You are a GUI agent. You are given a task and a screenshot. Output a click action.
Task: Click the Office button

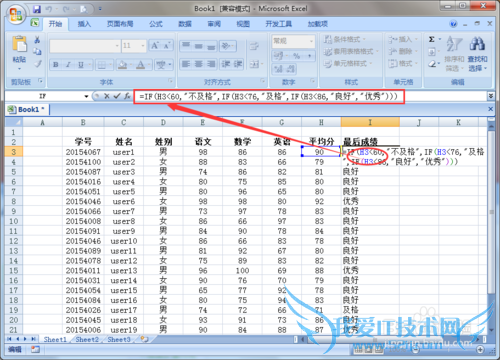click(x=15, y=14)
